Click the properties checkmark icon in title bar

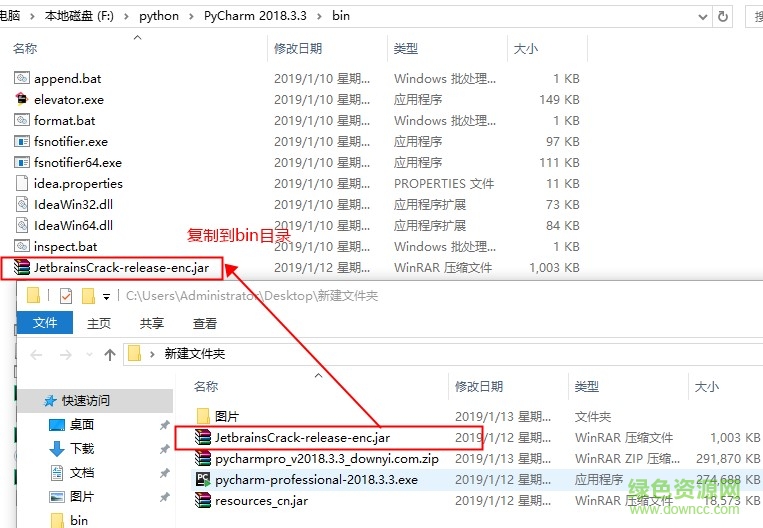[x=66, y=296]
